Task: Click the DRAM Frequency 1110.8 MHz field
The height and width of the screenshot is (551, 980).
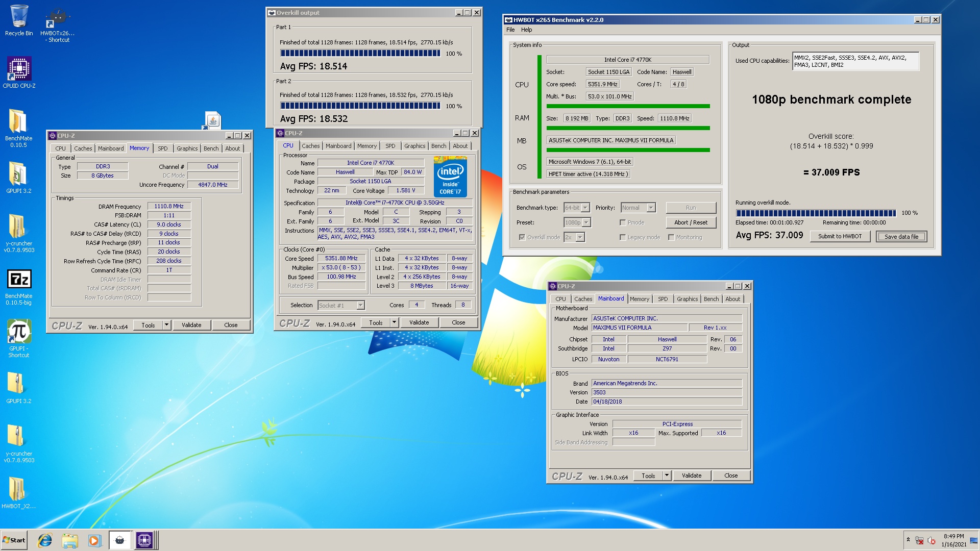Action: pyautogui.click(x=169, y=206)
